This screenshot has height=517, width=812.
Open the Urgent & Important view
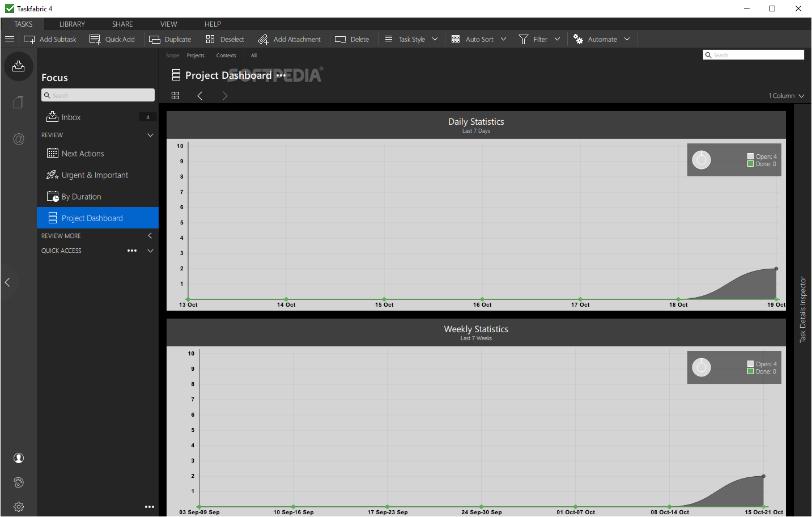97,175
